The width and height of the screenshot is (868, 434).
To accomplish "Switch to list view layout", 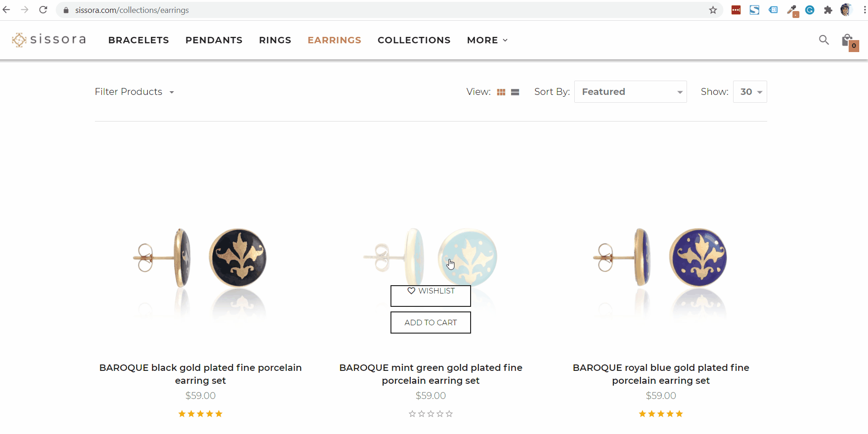I will pos(514,92).
